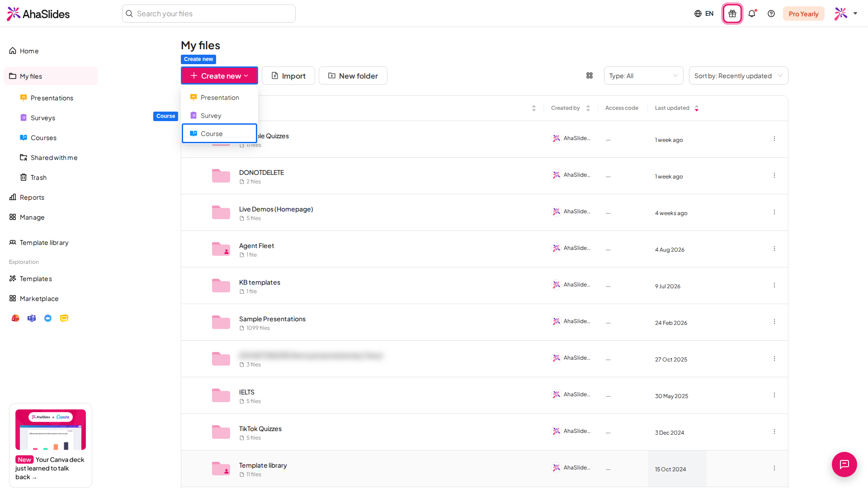Open the Zoom integration icon
Viewport: 868px width, 488px height.
pyautogui.click(x=48, y=318)
